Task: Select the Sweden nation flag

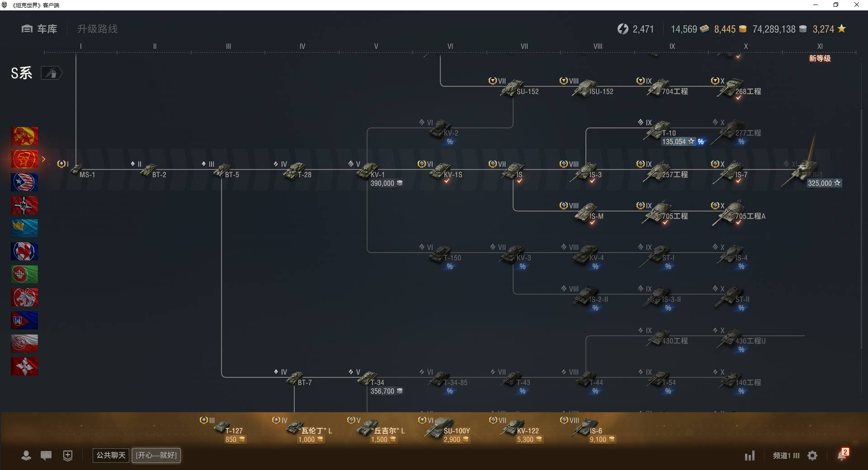Action: pyautogui.click(x=24, y=228)
